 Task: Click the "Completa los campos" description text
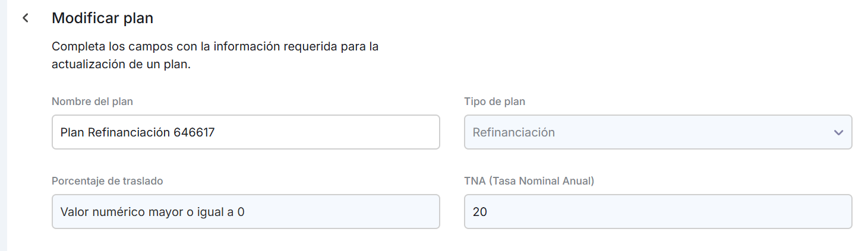pos(215,46)
